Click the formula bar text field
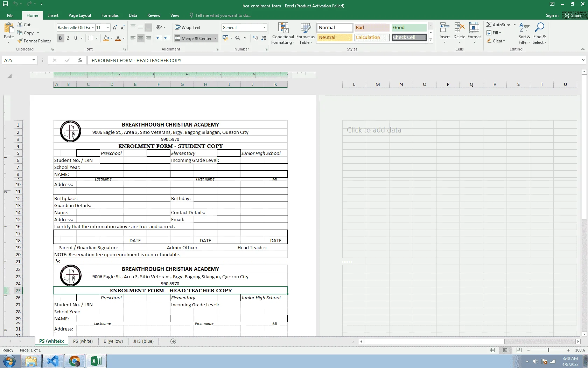The width and height of the screenshot is (588, 368). pyautogui.click(x=334, y=60)
